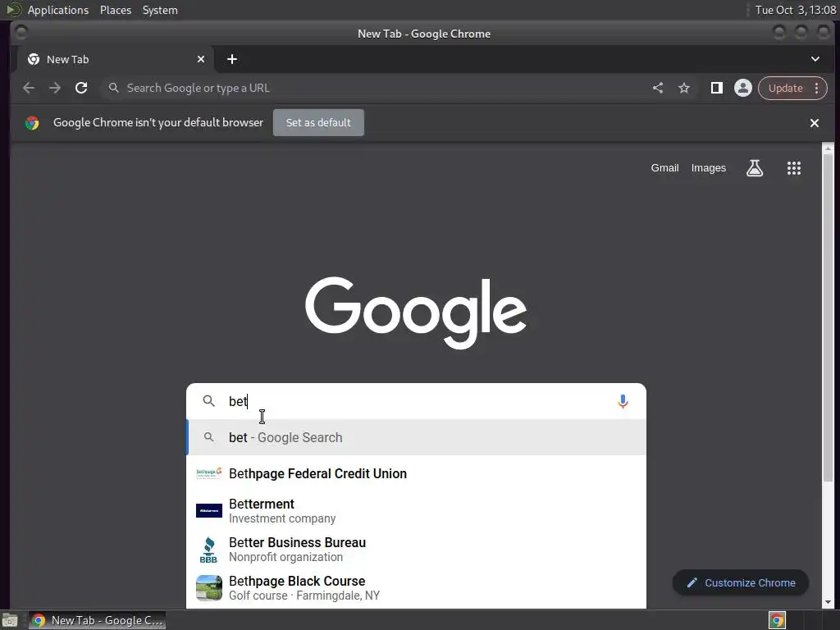Open the Images link
The width and height of the screenshot is (840, 630).
[708, 168]
